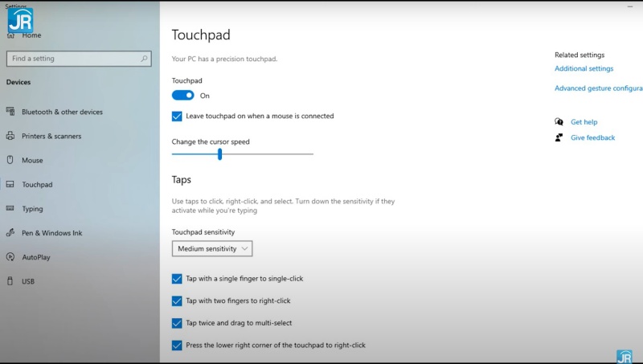Uncheck Tap twice and drag to multi-select

pos(177,323)
